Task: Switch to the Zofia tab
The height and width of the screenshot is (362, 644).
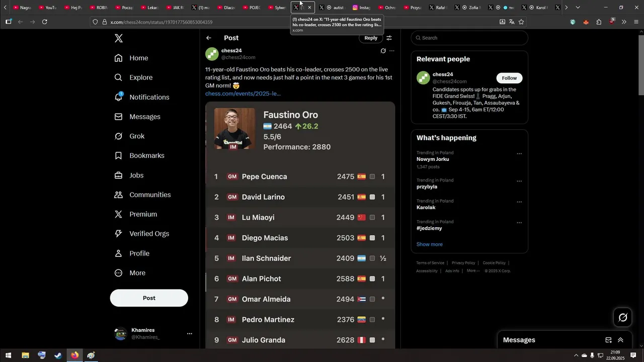Action: (467, 8)
